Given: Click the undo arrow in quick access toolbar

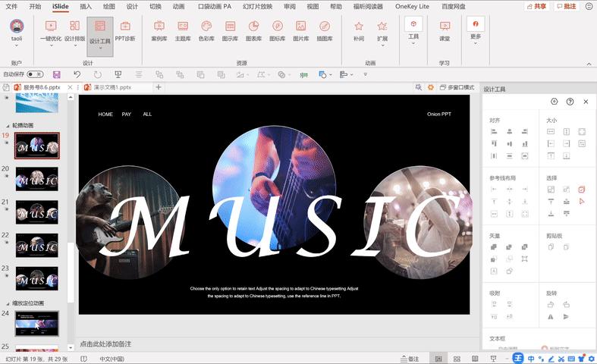Looking at the screenshot, I should click(77, 74).
